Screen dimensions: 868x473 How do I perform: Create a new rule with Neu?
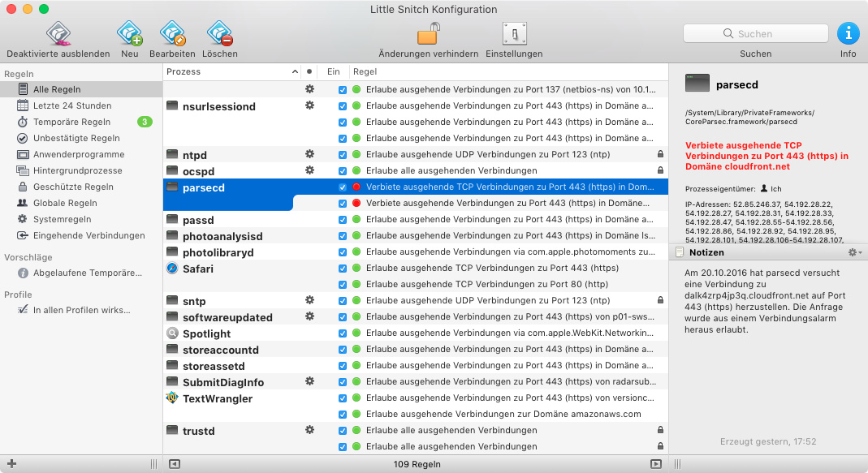click(129, 34)
